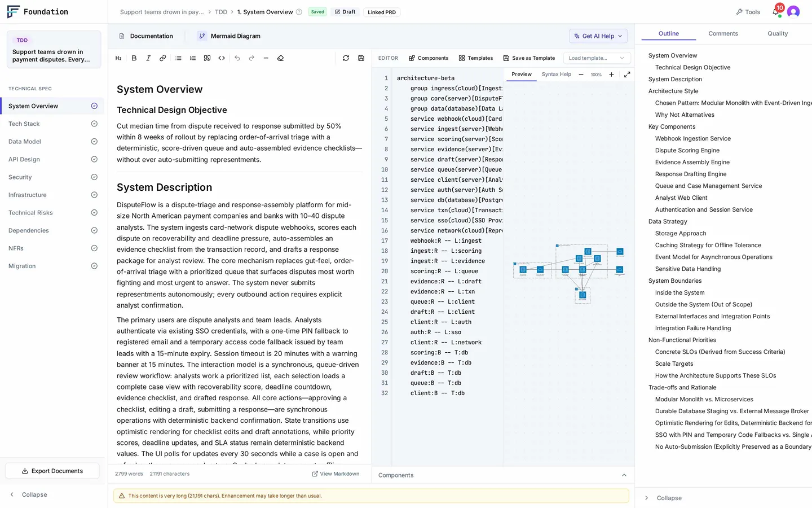Insert a bulleted list
The image size is (812, 508).
179,58
